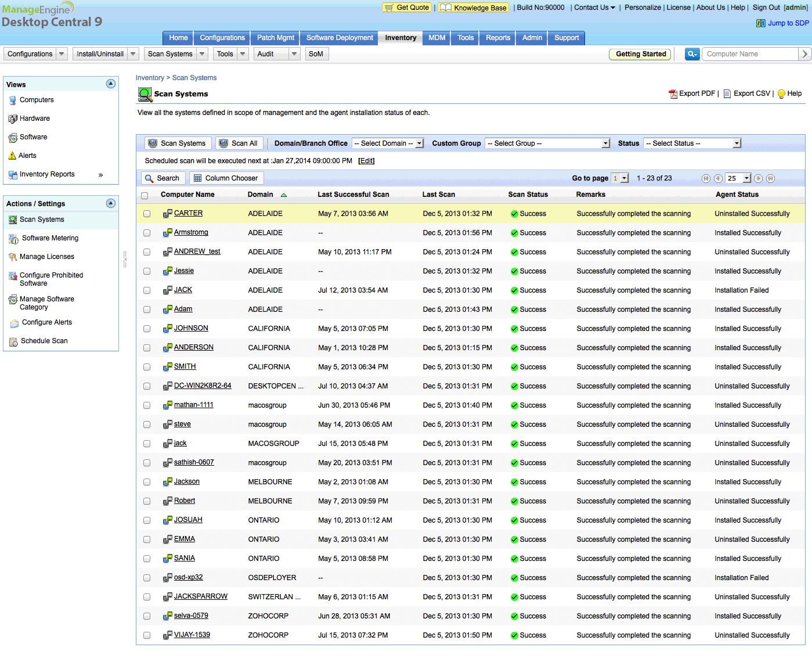This screenshot has height=662, width=812.
Task: Switch to the Patch Mgmt tab
Action: tap(276, 38)
